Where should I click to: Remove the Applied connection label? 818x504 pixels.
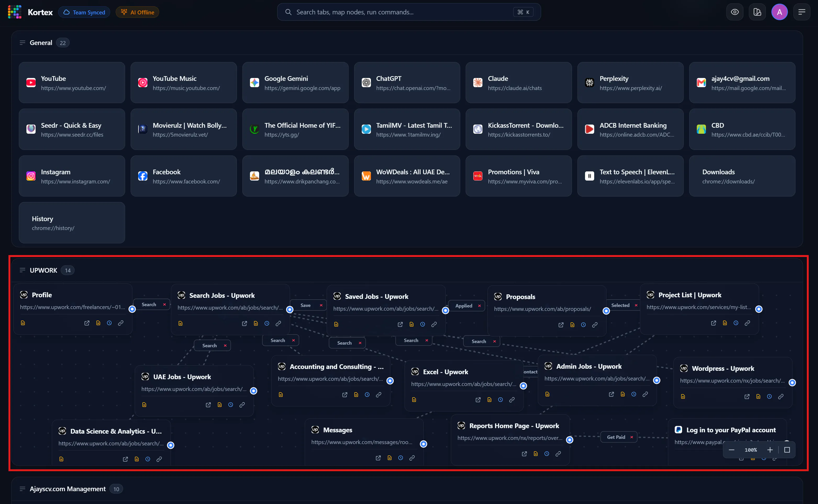(x=479, y=306)
